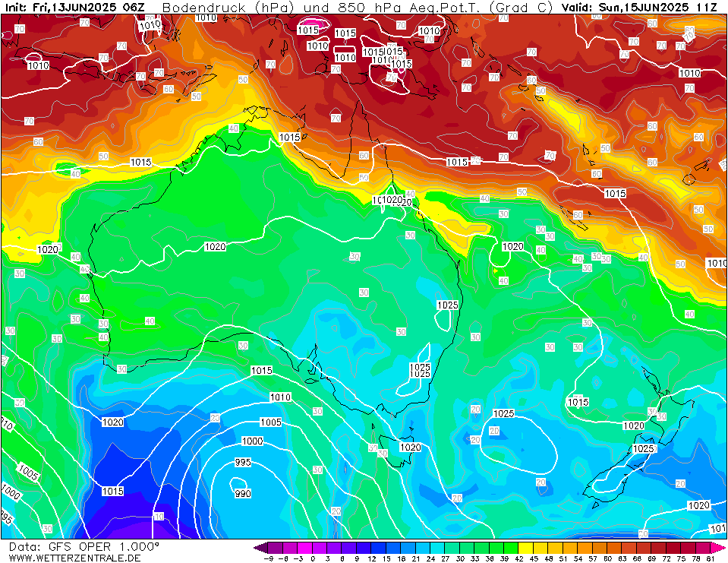This screenshot has width=728, height=563.
Task: Select the bright green legend swatch between 39 and 42
Action: pyautogui.click(x=511, y=548)
